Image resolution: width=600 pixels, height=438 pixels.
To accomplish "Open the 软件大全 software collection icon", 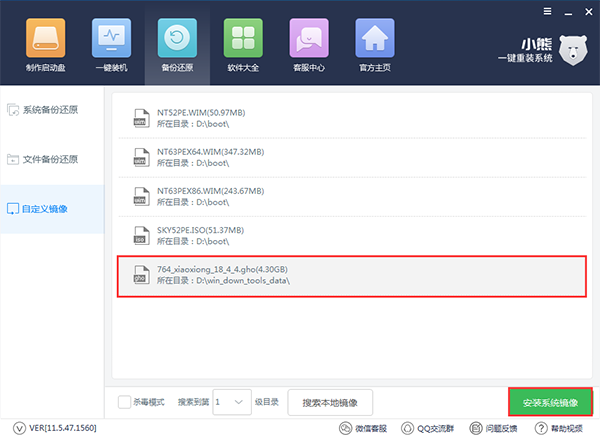I will point(243,38).
